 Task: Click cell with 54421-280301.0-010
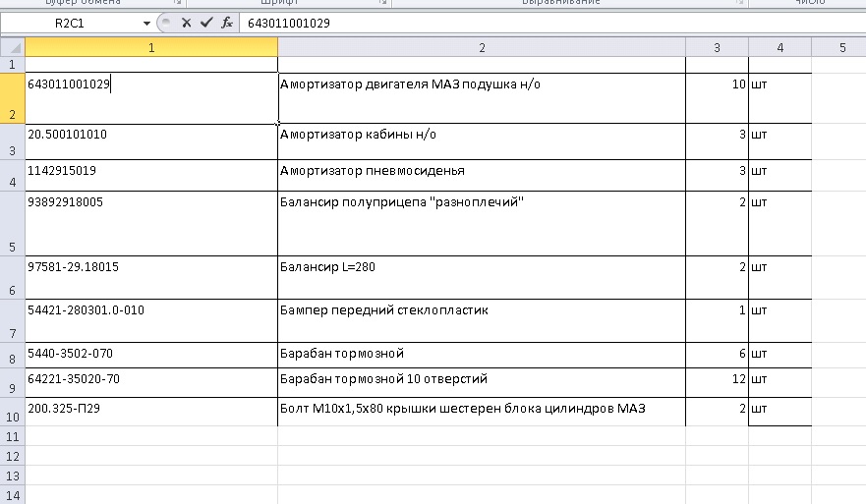(x=151, y=320)
